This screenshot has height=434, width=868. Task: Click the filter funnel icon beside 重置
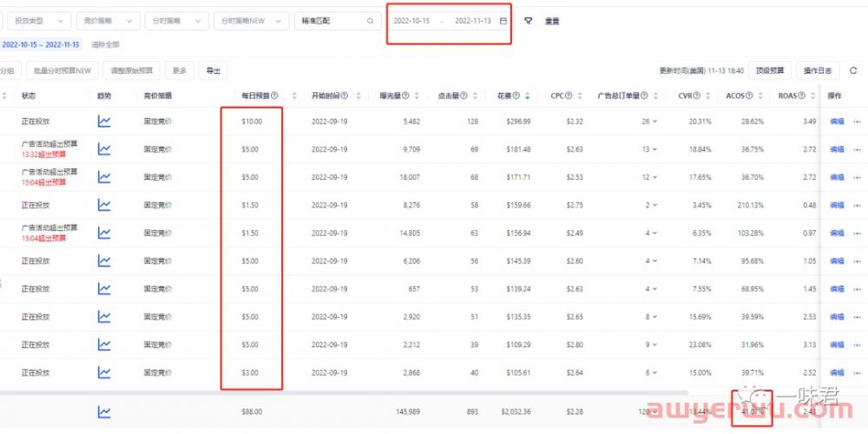pyautogui.click(x=528, y=21)
